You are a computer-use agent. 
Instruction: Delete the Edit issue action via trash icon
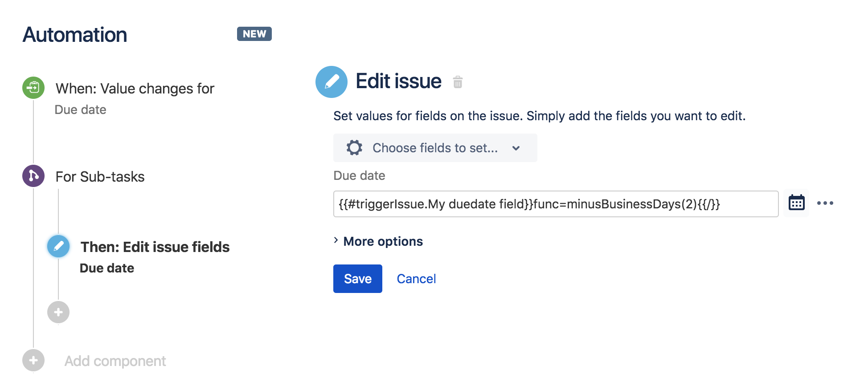[x=458, y=82]
